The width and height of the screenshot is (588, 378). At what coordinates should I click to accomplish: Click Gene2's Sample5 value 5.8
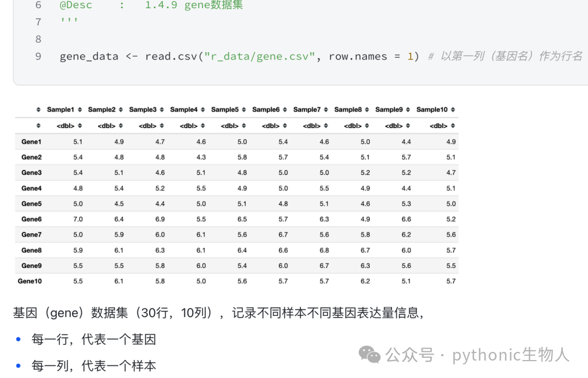click(242, 157)
